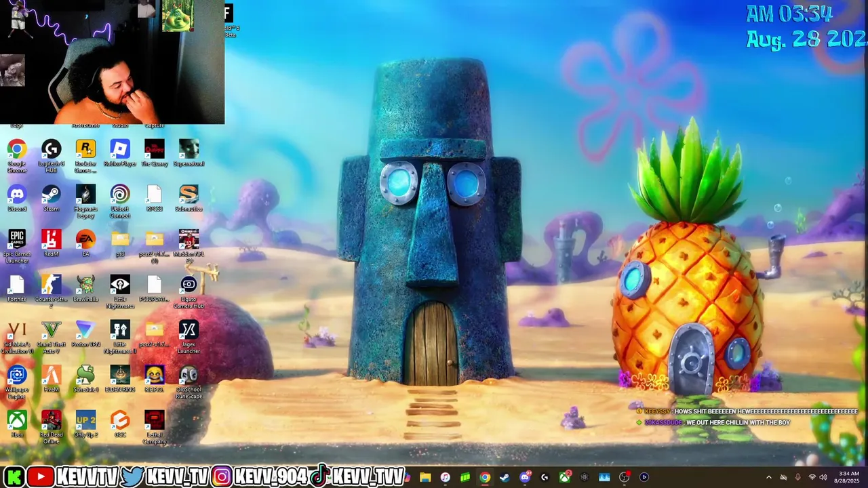Open the GCC desktop shortcut
The width and height of the screenshot is (868, 488).
pos(120,424)
